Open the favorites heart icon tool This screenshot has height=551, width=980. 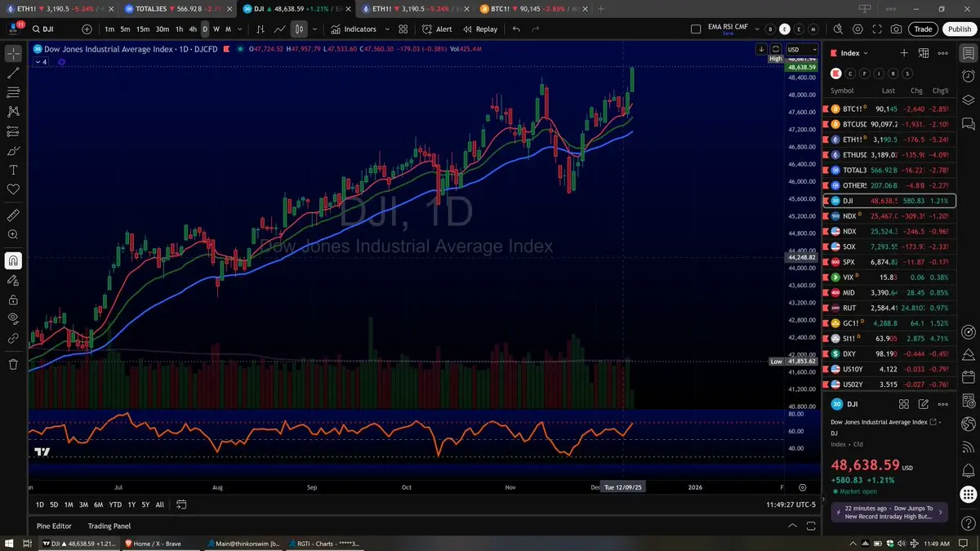pos(13,189)
